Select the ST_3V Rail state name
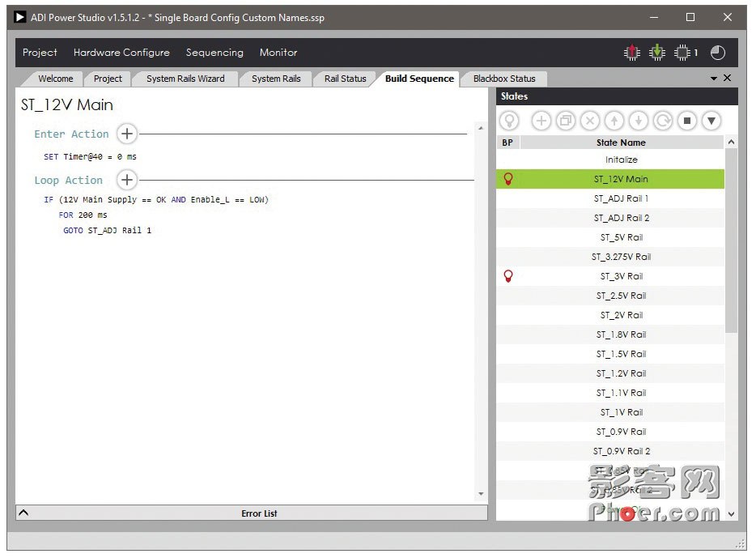756x558 pixels. 622,276
